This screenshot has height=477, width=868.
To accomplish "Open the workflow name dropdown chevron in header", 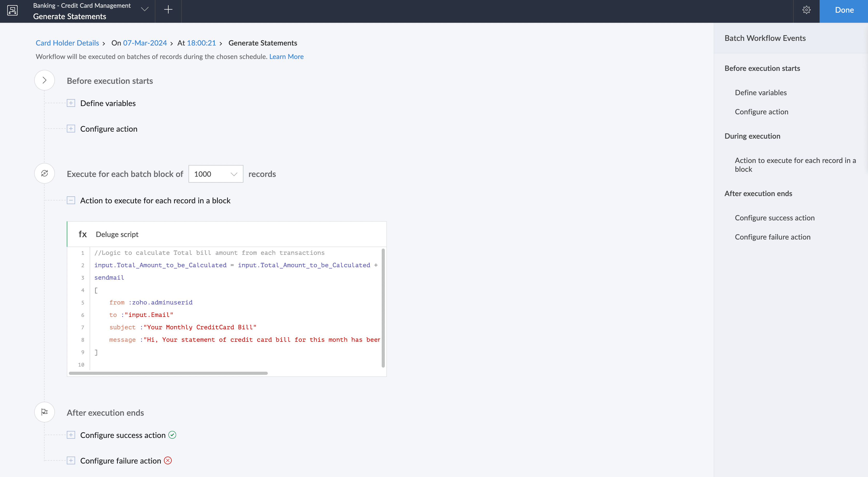I will 144,9.
